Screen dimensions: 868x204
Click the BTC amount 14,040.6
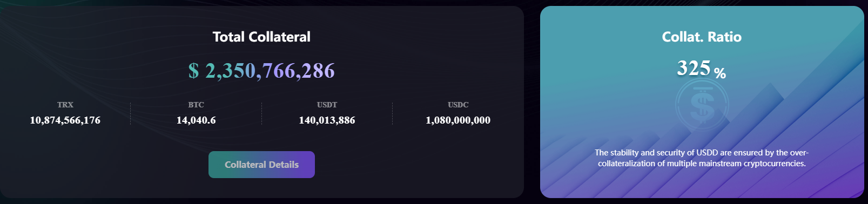click(196, 120)
